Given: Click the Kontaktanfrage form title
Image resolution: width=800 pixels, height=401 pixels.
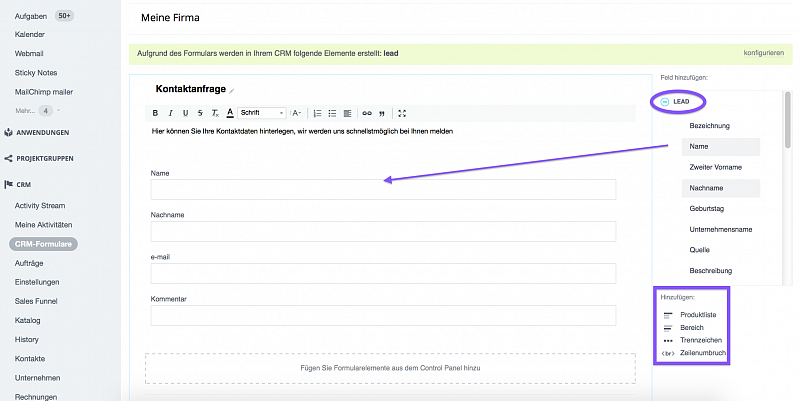Looking at the screenshot, I should [x=190, y=89].
